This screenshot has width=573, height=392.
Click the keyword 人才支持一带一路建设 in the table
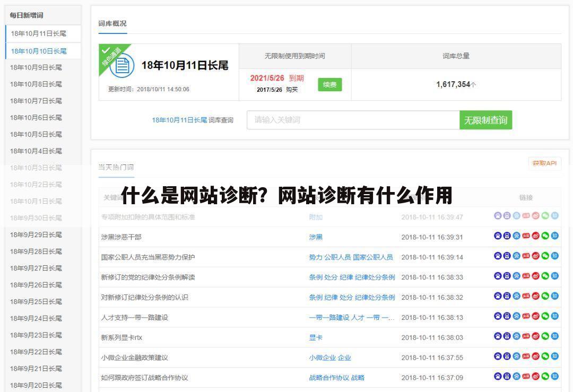(x=134, y=318)
